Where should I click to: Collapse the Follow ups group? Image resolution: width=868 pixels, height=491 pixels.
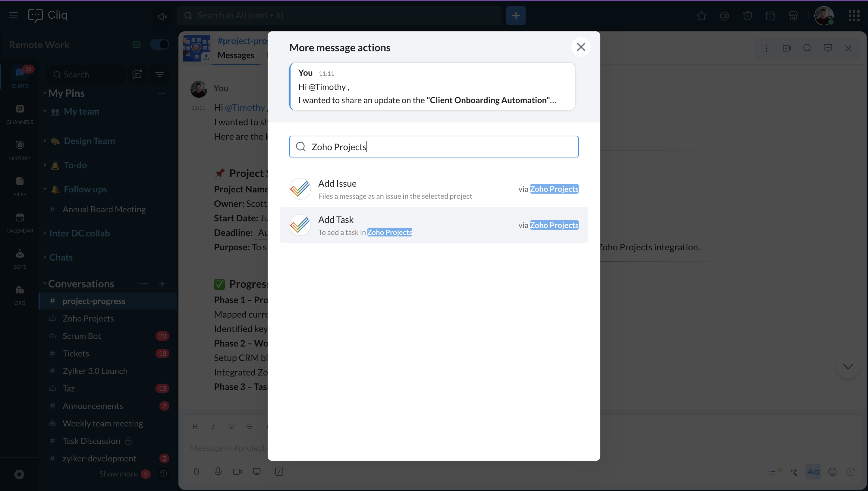(x=45, y=189)
